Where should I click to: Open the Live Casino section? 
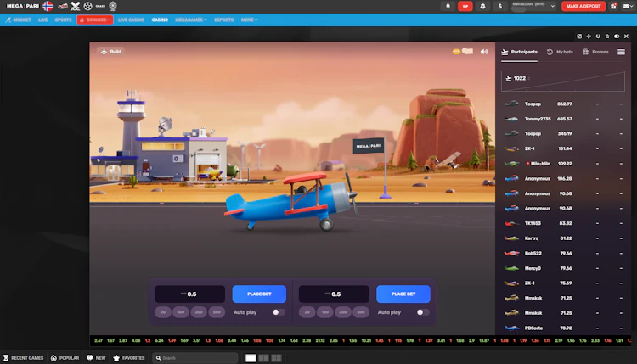click(x=131, y=20)
